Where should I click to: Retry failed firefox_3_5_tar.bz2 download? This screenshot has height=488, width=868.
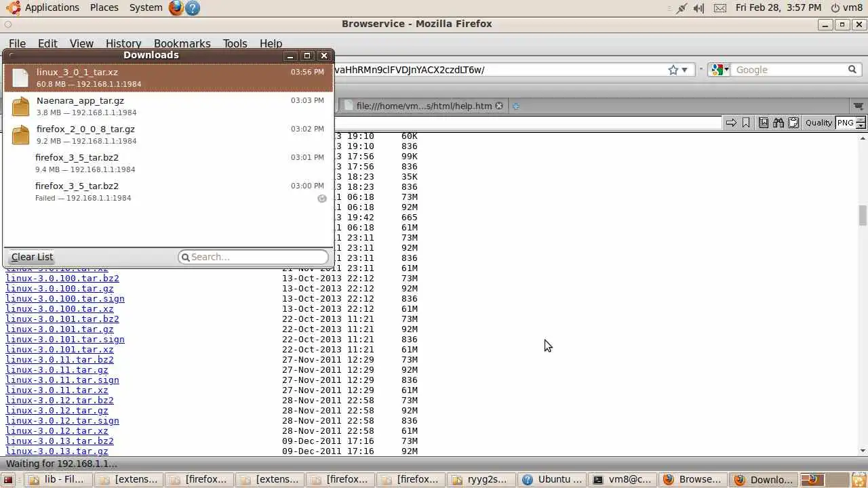(x=322, y=199)
